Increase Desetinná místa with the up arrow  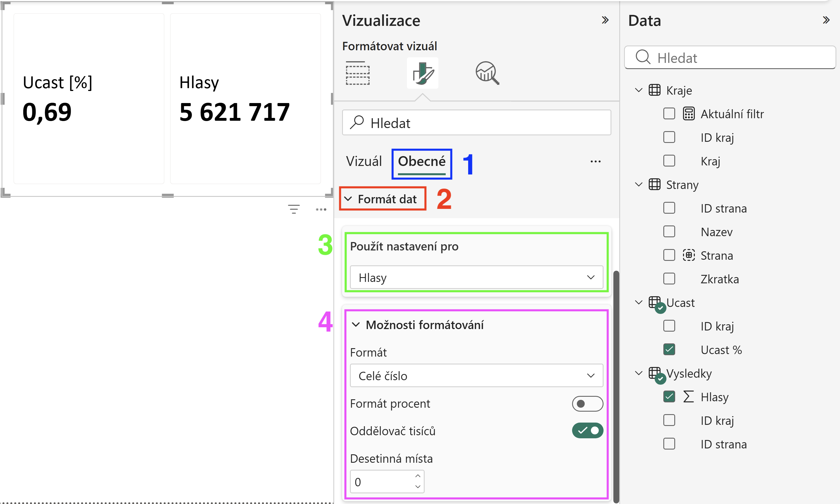tap(418, 476)
